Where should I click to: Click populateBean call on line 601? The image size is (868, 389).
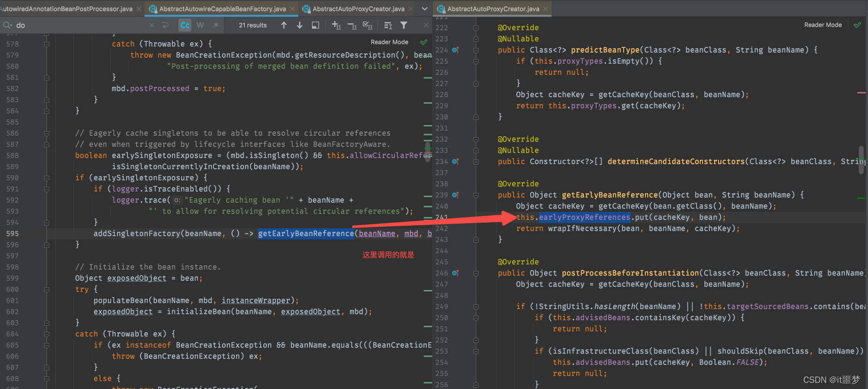pos(121,300)
